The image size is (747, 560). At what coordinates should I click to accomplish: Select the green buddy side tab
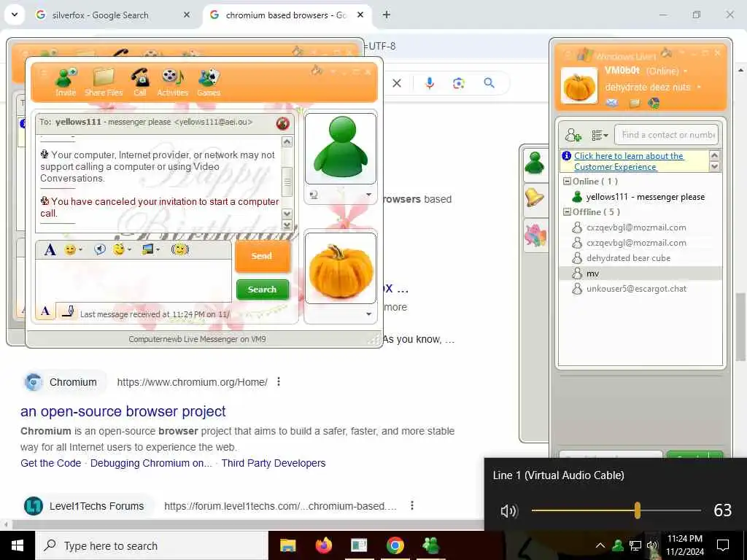[535, 164]
